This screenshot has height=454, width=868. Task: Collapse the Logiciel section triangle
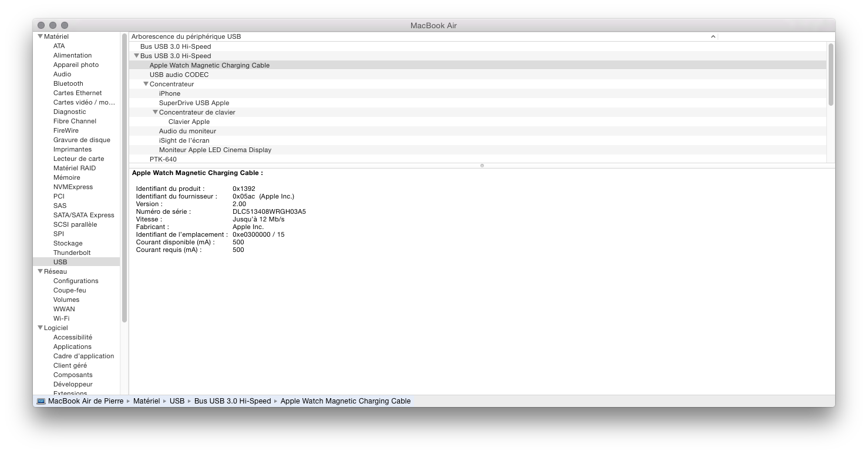pos(40,328)
